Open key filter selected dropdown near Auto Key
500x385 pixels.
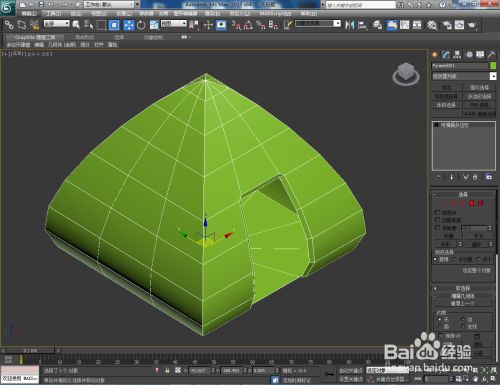coord(387,370)
